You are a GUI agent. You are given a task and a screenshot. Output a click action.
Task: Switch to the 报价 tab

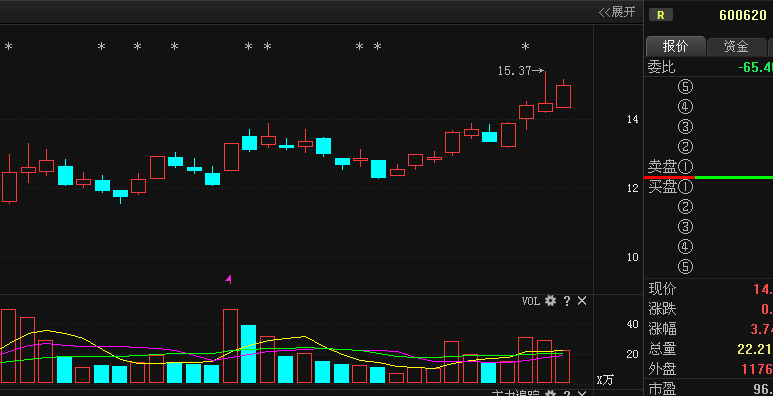(x=675, y=46)
